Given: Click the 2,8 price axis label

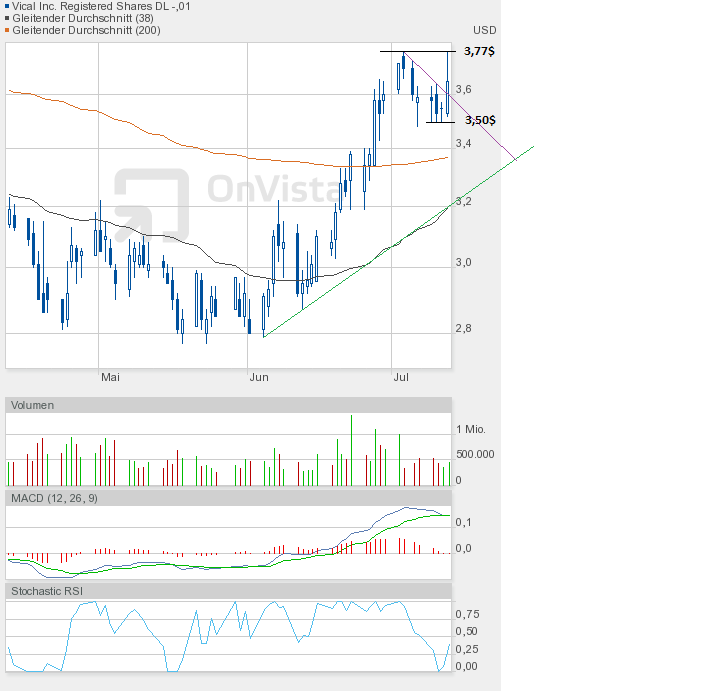Looking at the screenshot, I should click(x=464, y=329).
